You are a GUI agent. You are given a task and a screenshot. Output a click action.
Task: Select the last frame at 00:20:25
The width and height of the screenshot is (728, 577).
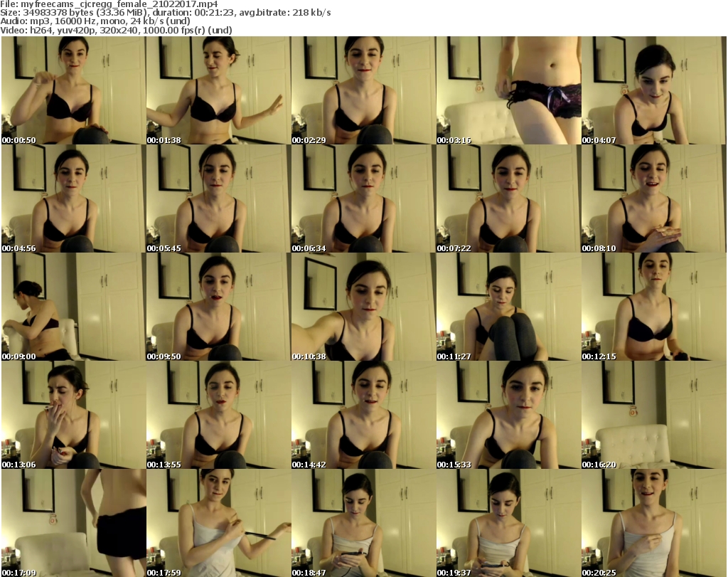(x=653, y=523)
